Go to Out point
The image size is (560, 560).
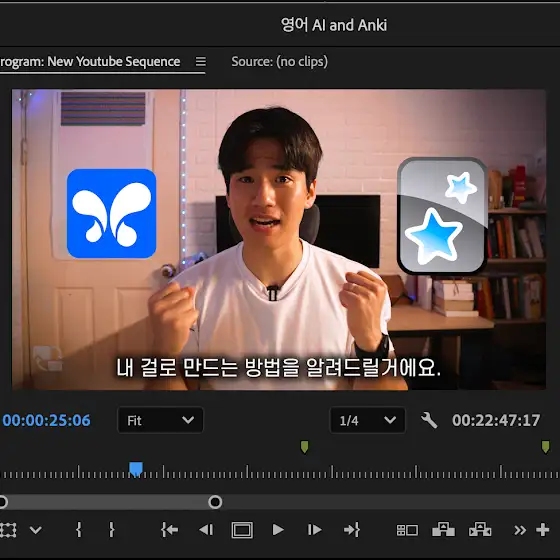pyautogui.click(x=352, y=530)
